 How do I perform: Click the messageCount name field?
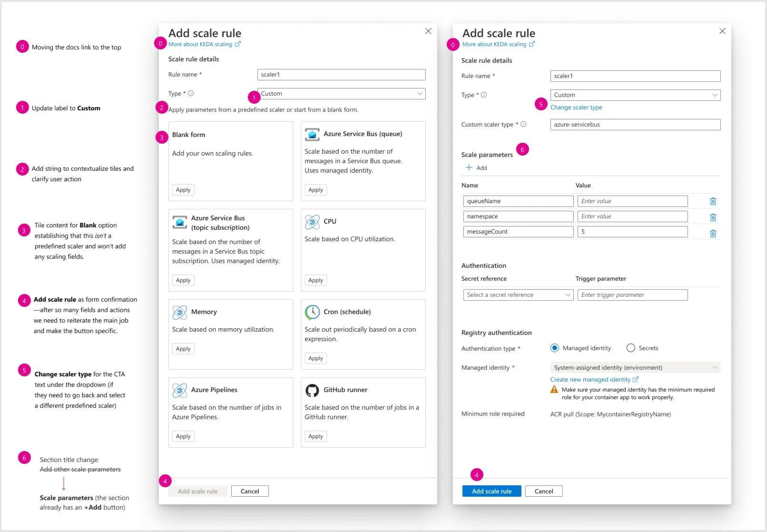518,232
